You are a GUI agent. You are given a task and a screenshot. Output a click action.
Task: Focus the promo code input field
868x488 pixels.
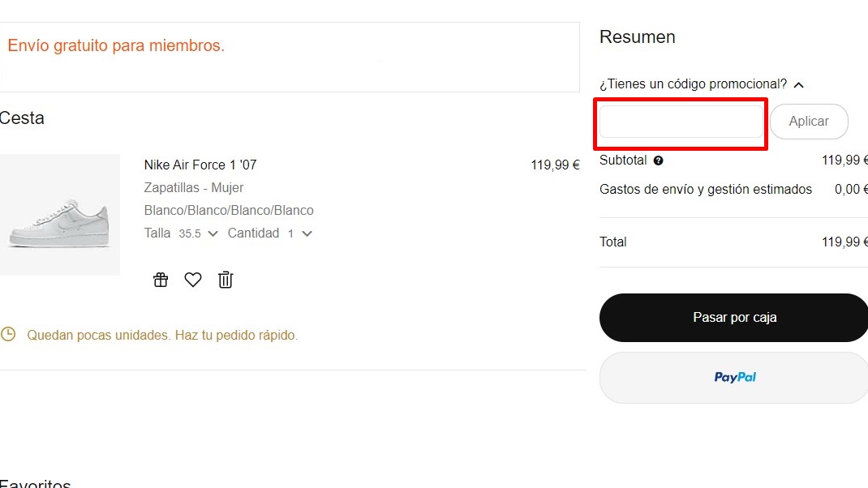[x=681, y=122]
